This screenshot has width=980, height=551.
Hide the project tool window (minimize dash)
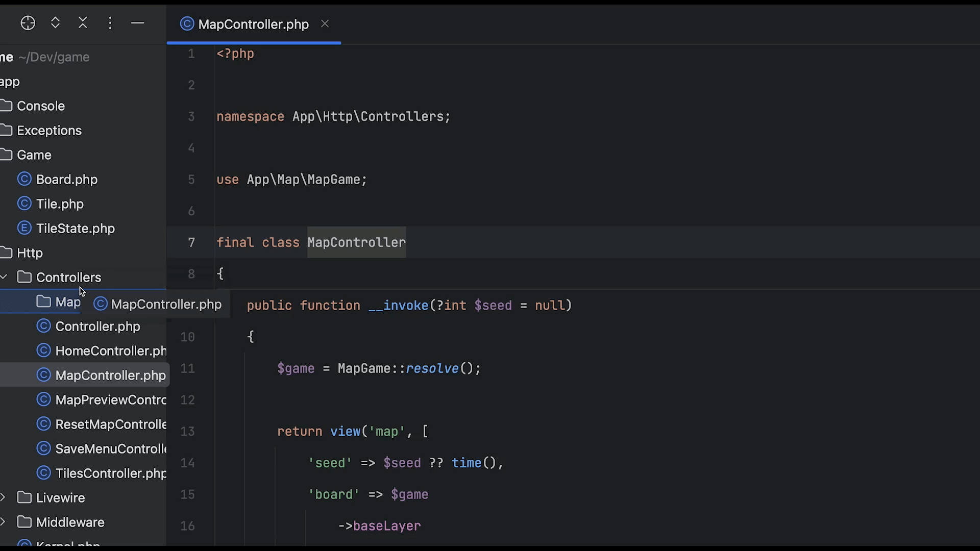(138, 23)
